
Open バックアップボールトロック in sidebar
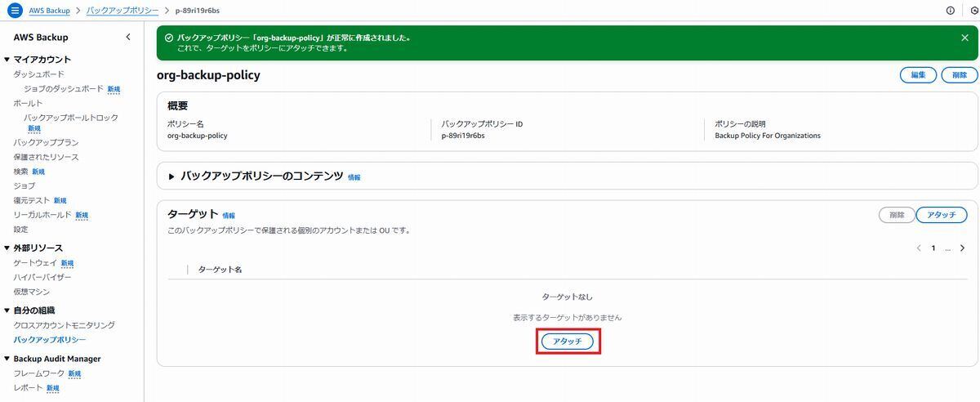pyautogui.click(x=70, y=118)
